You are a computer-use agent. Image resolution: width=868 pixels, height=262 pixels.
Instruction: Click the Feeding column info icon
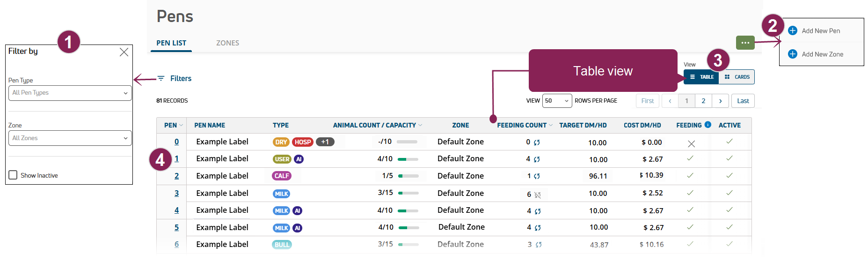click(708, 125)
